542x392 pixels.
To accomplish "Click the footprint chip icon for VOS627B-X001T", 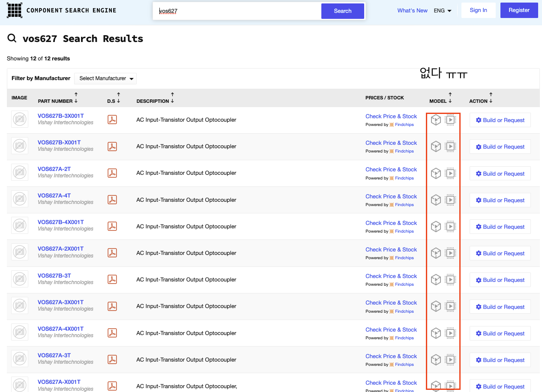I will 450,147.
